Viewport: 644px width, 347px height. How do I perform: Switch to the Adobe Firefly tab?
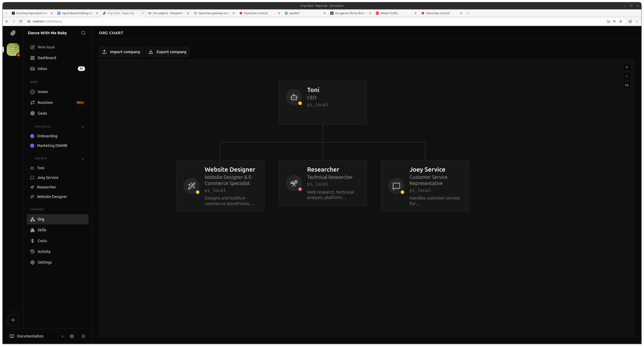click(389, 13)
